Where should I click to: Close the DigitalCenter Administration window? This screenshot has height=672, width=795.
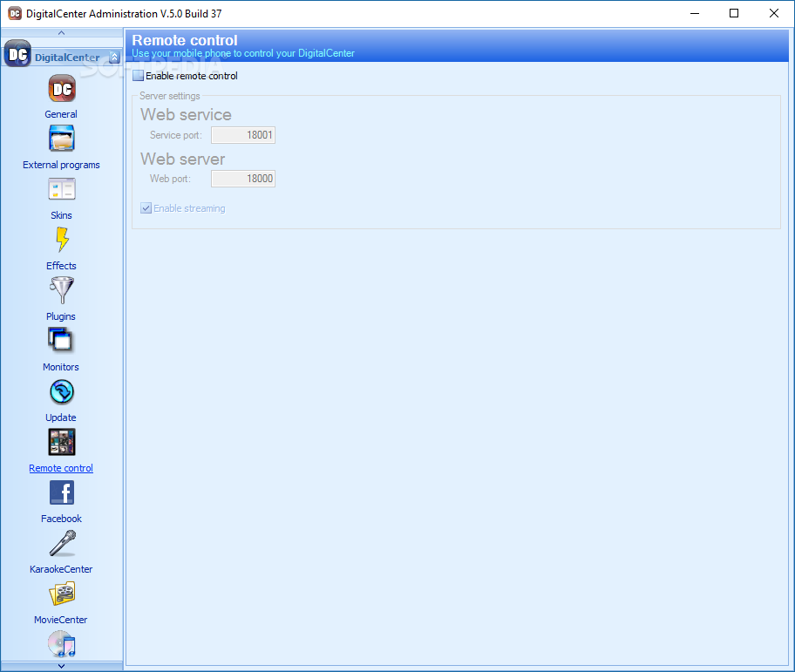774,13
